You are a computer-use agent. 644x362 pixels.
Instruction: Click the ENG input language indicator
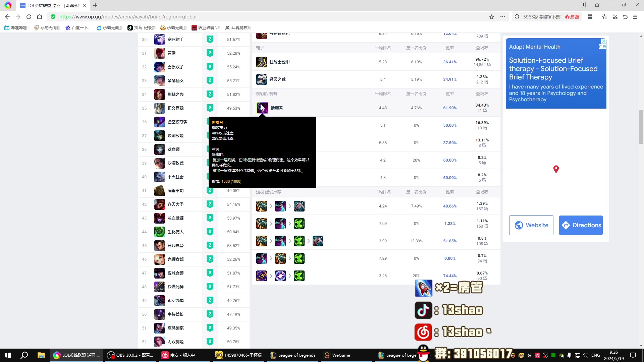click(596, 355)
